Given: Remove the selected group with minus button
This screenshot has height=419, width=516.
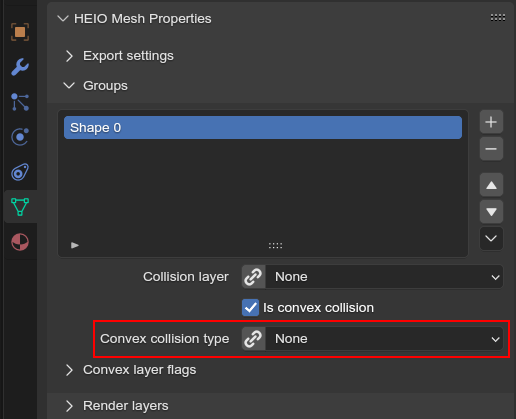Looking at the screenshot, I should 491,149.
